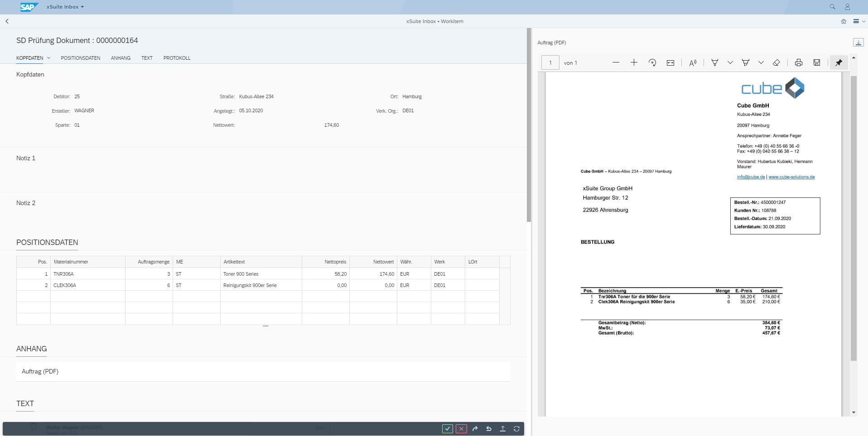Expand the KOPFDATEN tab dropdown
The image size is (868, 436).
(49, 58)
